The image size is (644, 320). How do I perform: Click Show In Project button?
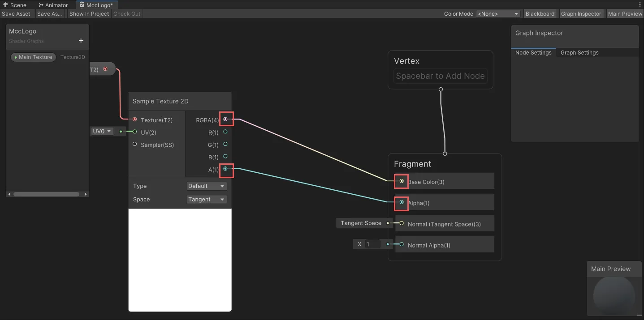point(89,14)
